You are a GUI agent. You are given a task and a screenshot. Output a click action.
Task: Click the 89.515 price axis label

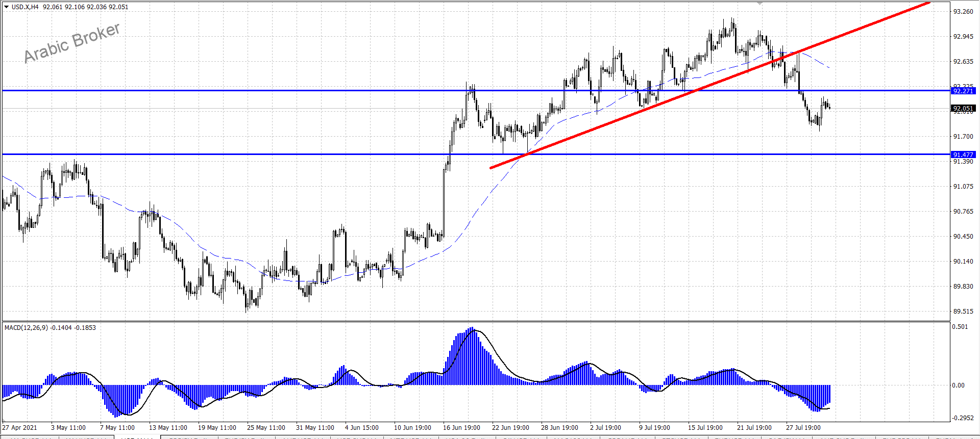[x=963, y=312]
